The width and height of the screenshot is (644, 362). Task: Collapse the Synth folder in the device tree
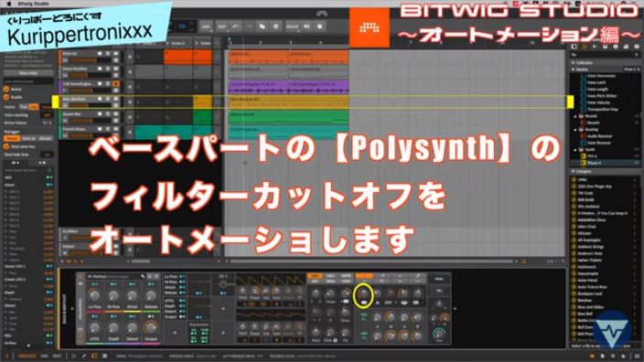[575, 149]
